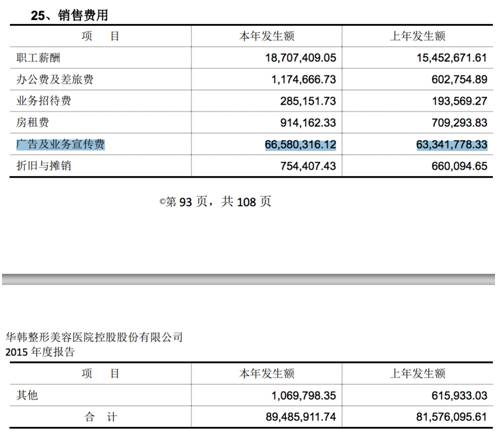The image size is (497, 431).
Task: Click the total 81,576,095.61
Action: pyautogui.click(x=451, y=417)
